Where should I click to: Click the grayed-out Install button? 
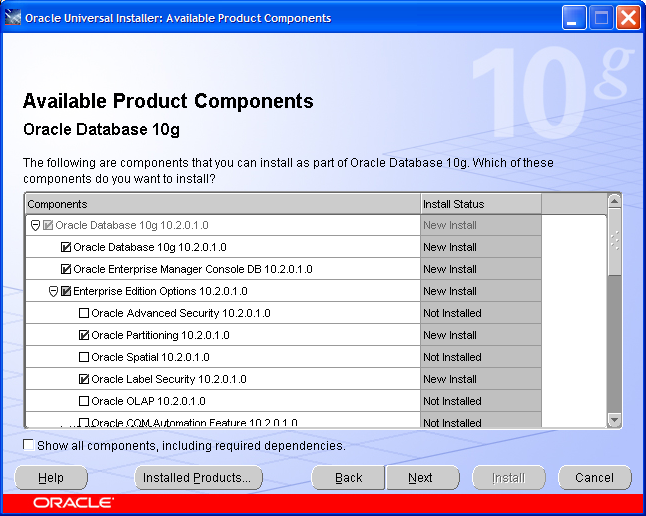509,478
